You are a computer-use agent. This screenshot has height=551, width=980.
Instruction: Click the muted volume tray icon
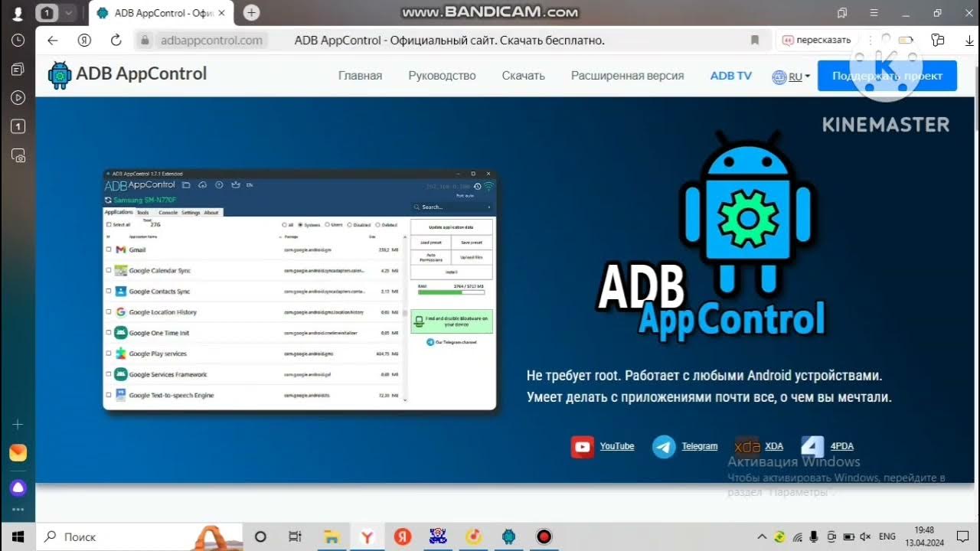point(866,536)
